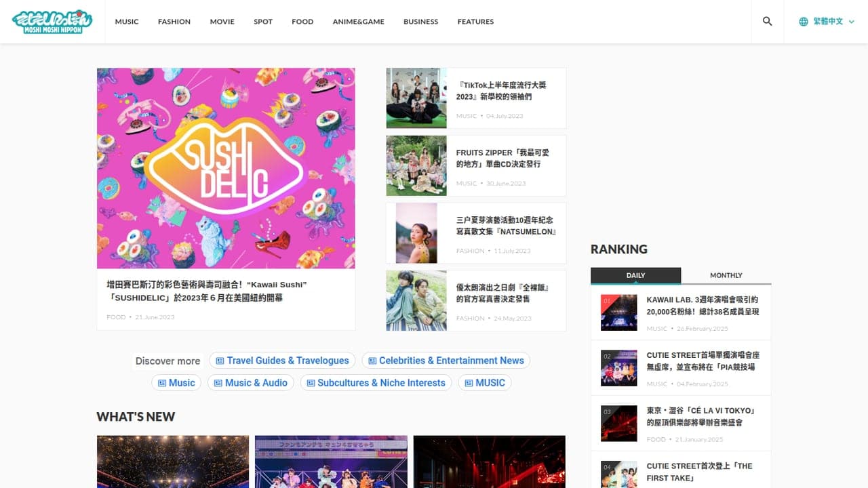Click the Celebrities & Entertainment News chip icon
868x488 pixels.
pyautogui.click(x=372, y=361)
